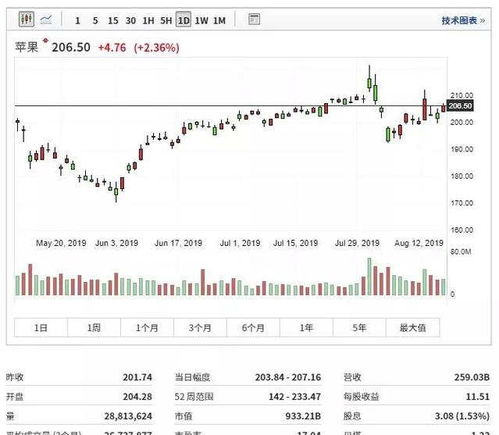The image size is (499, 435).
Task: Click the Jun 3, 2019 date label
Action: 117,243
